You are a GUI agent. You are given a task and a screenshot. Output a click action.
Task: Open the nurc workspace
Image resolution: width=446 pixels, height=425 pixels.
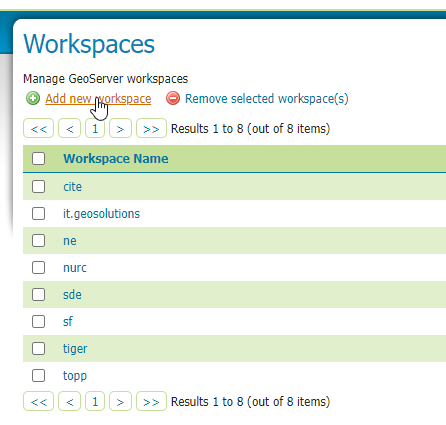tap(75, 268)
